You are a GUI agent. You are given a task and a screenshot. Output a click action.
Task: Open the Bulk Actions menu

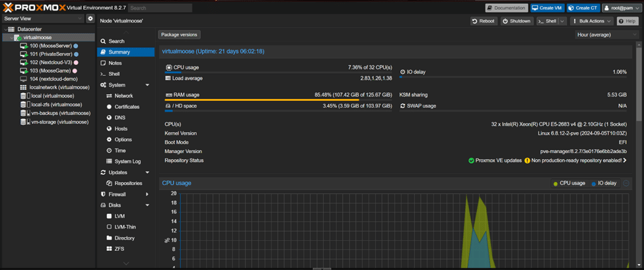[592, 21]
